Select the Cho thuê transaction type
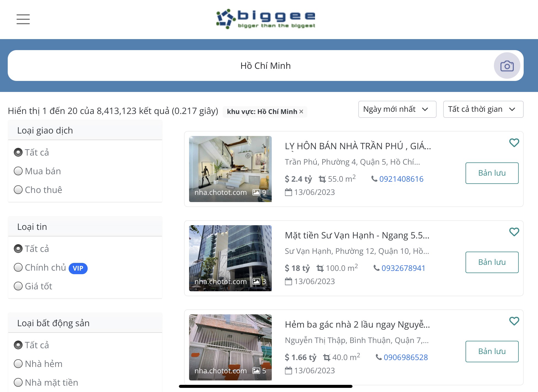 pyautogui.click(x=18, y=189)
